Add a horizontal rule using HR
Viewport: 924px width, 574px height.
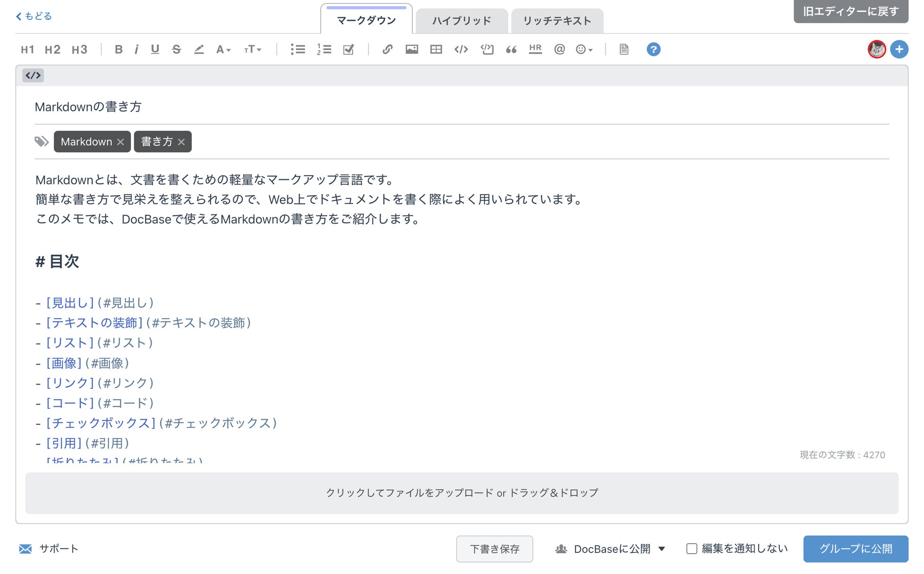[535, 49]
